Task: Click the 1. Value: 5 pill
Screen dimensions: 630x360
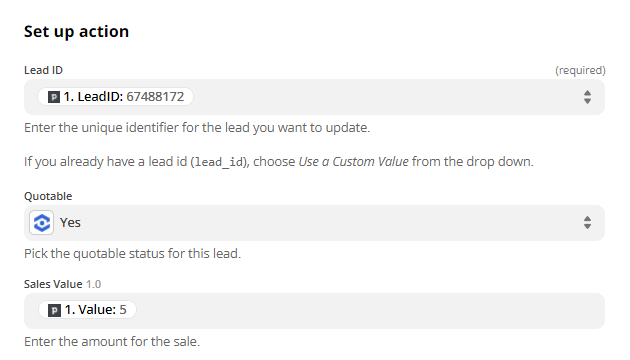Action: coord(87,310)
